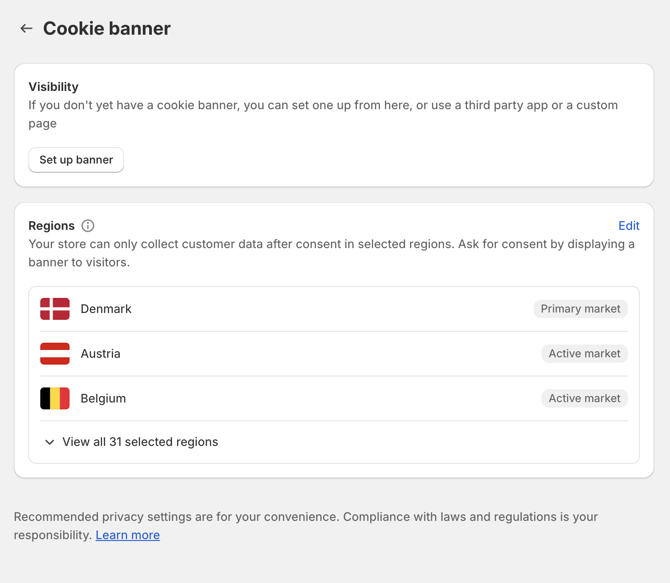Click Austria's Active market badge
670x583 pixels.
[584, 353]
